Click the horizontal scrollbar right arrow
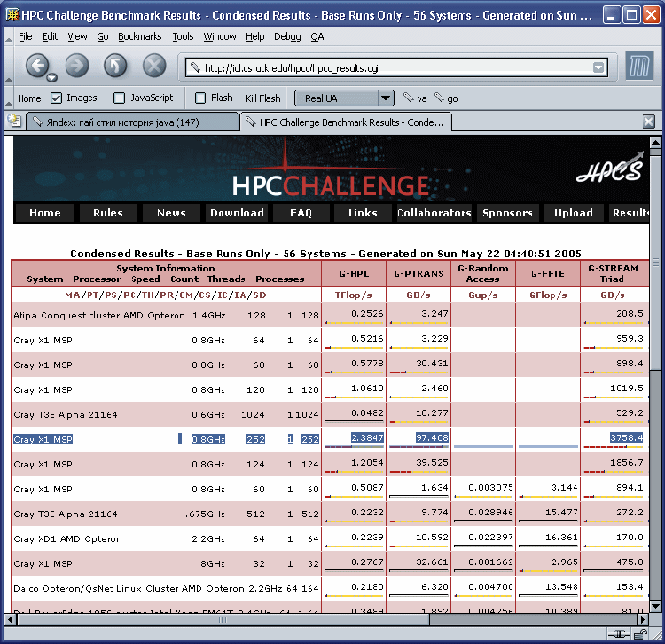This screenshot has width=665, height=644. click(x=644, y=619)
